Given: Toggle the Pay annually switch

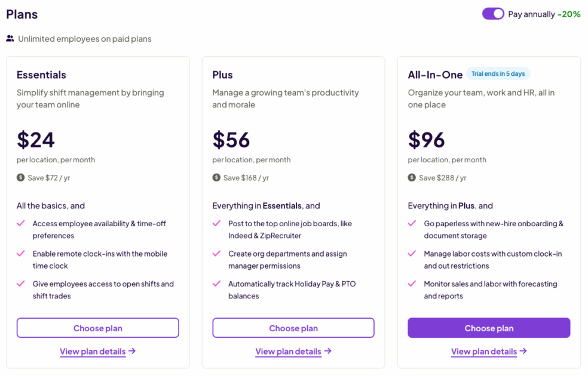Looking at the screenshot, I should coord(493,14).
